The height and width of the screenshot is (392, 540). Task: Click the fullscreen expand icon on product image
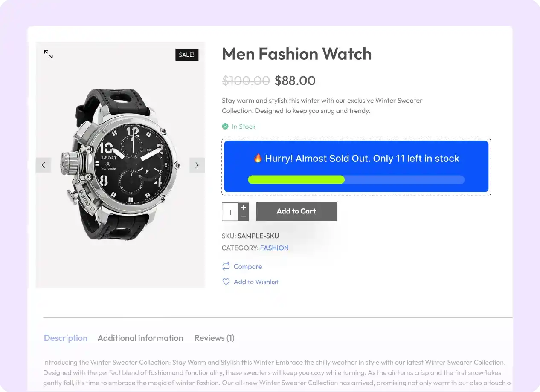tap(48, 54)
